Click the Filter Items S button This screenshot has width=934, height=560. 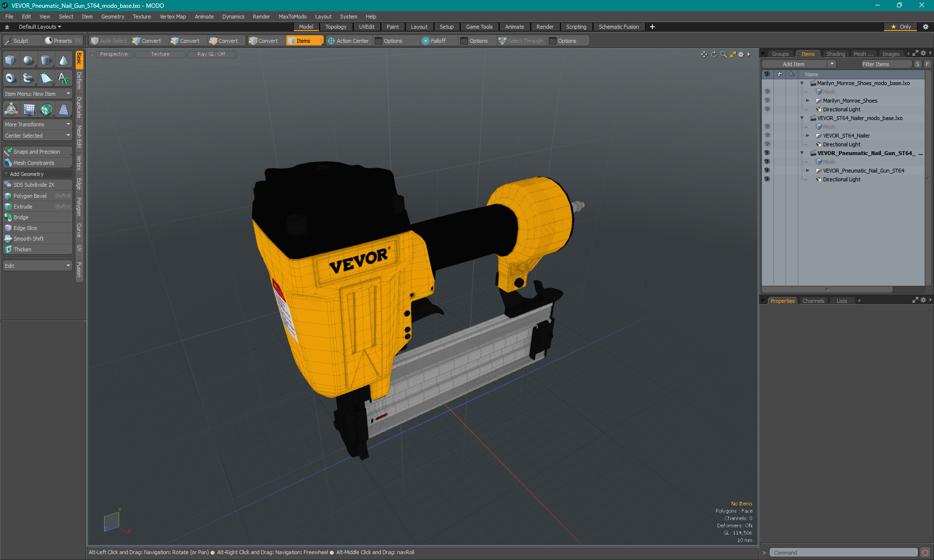[917, 64]
